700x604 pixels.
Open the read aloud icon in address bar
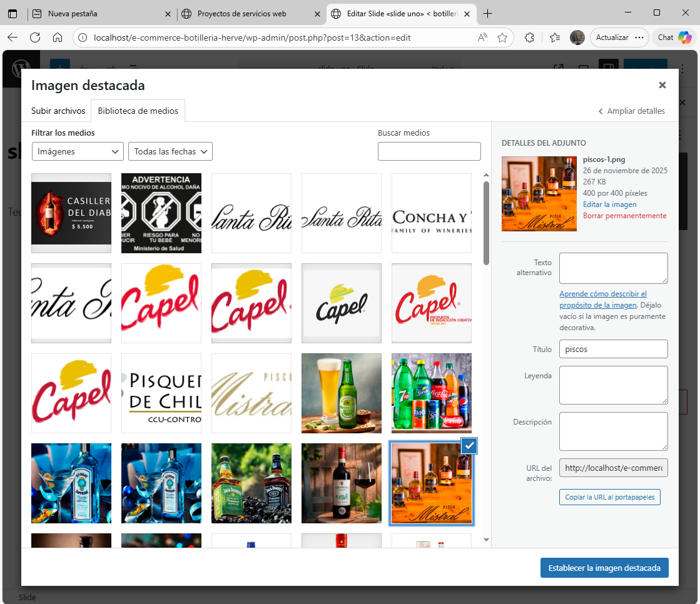click(x=482, y=38)
